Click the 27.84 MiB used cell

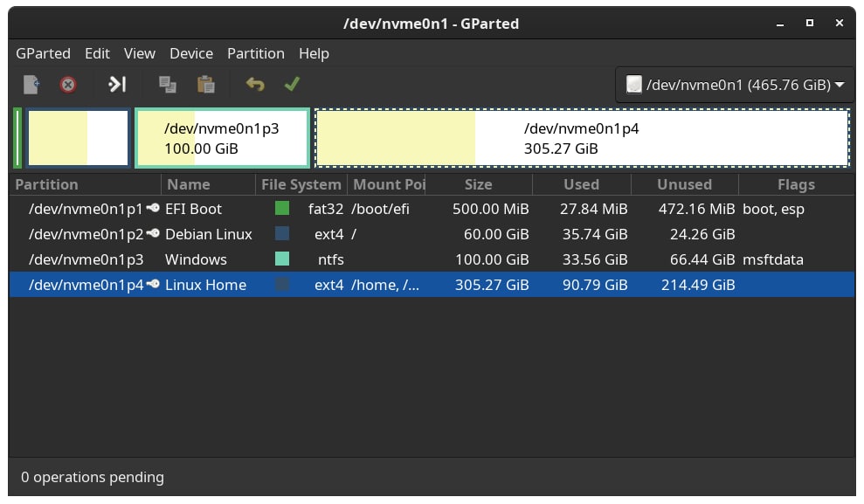[x=593, y=209]
